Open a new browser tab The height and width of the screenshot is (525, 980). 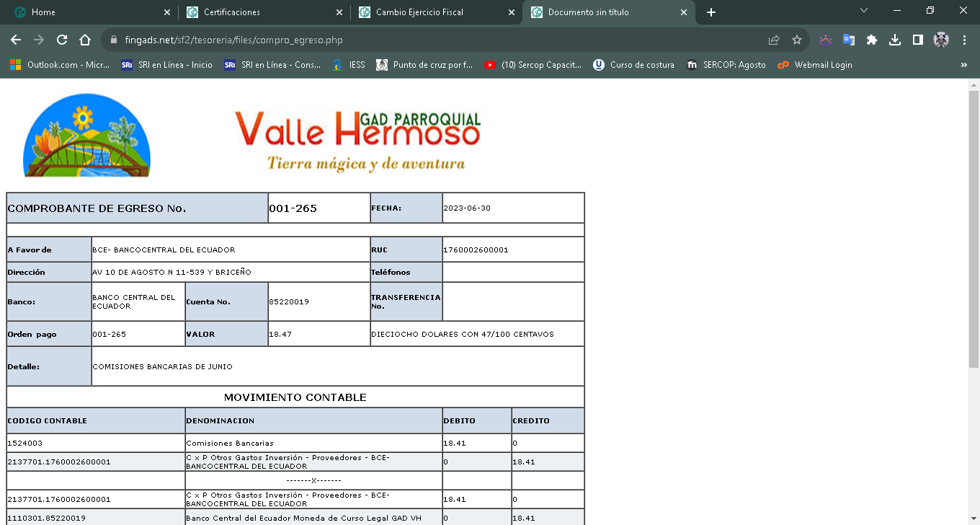pos(711,12)
